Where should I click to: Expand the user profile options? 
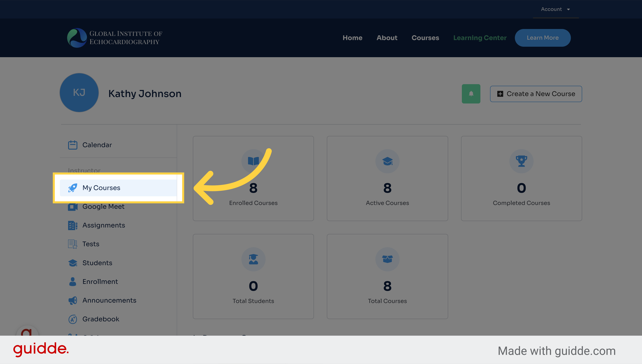coord(555,9)
